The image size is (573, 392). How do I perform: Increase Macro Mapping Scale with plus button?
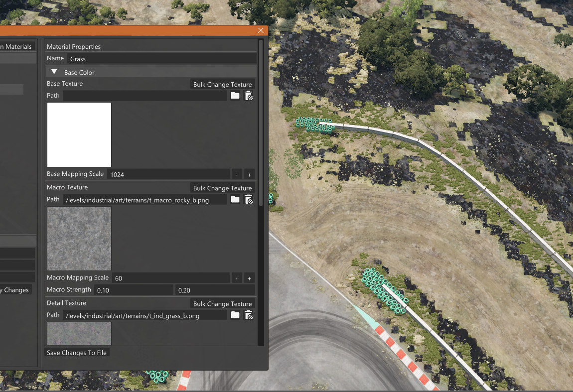click(249, 278)
